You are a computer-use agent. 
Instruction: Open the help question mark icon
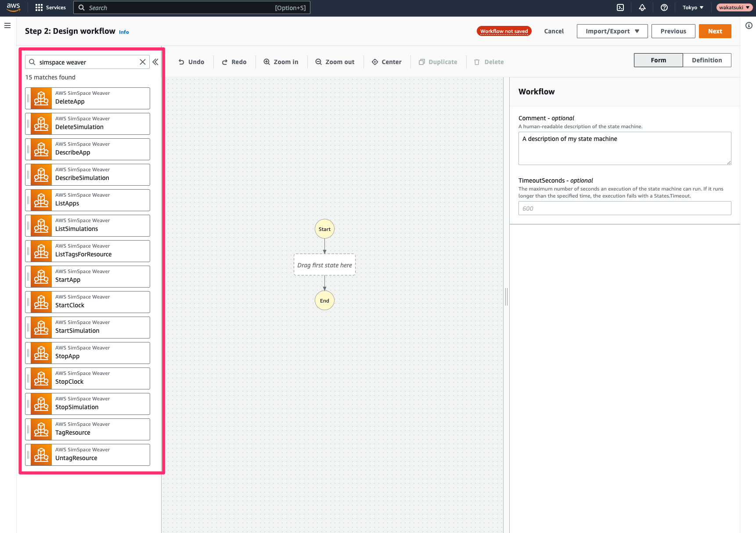point(664,7)
